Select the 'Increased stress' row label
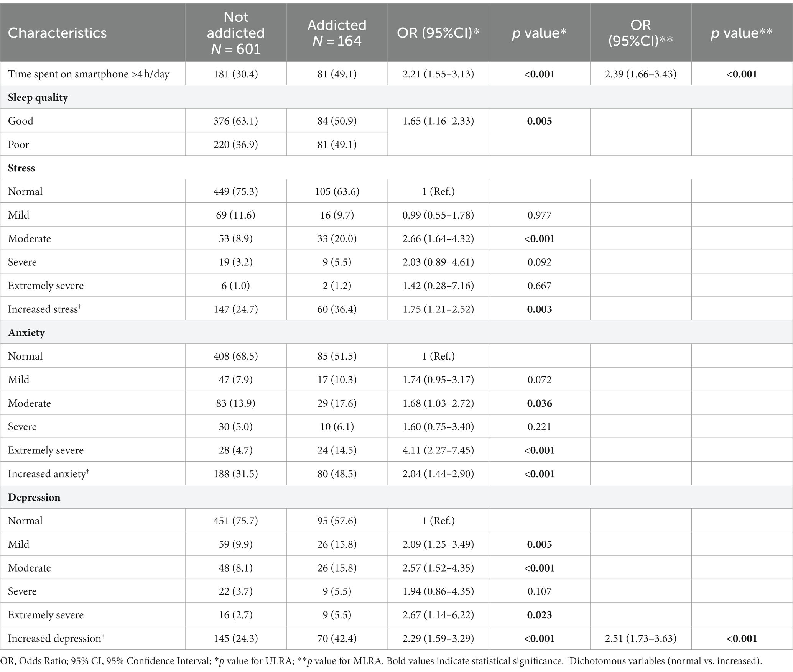 pyautogui.click(x=44, y=309)
